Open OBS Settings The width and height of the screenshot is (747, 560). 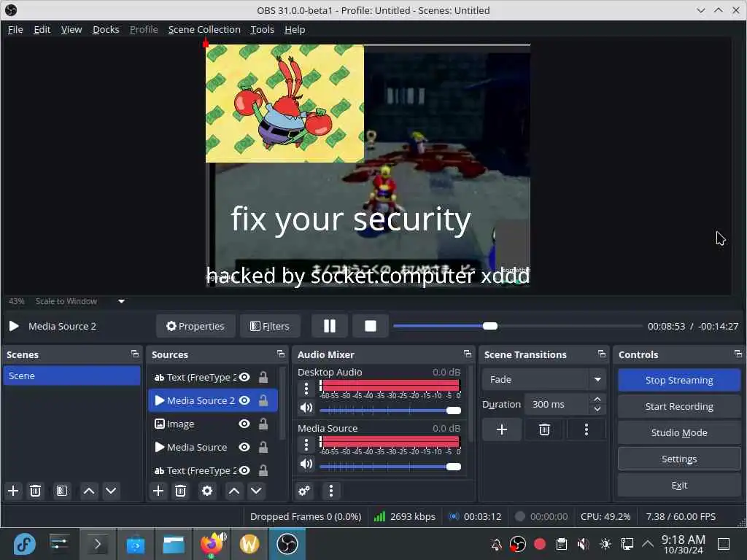coord(679,459)
